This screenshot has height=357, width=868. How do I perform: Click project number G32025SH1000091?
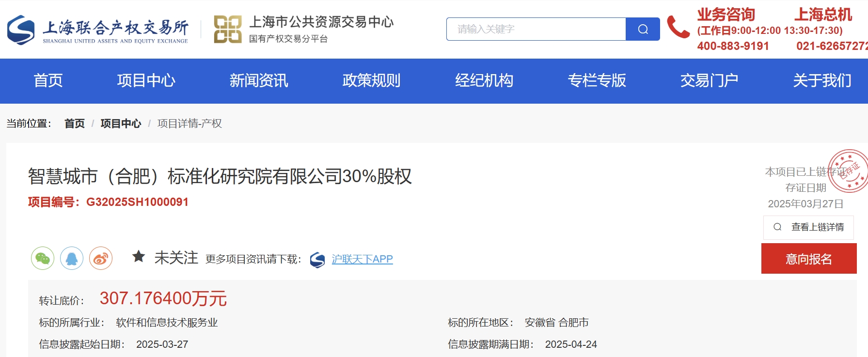coord(137,202)
